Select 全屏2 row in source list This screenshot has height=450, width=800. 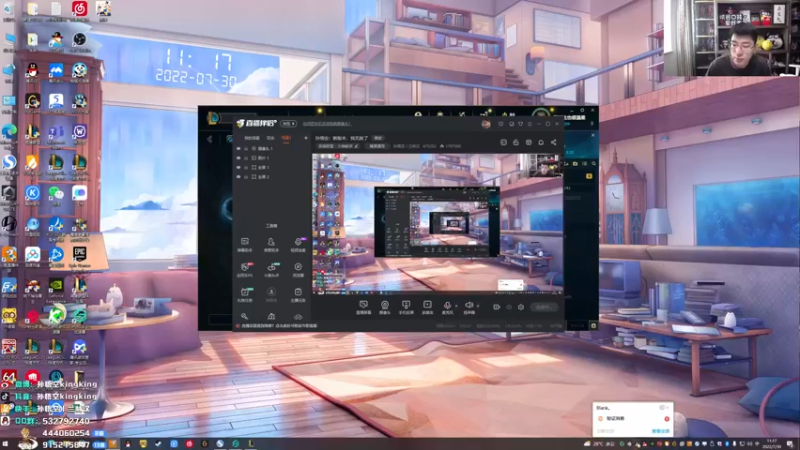[271, 177]
